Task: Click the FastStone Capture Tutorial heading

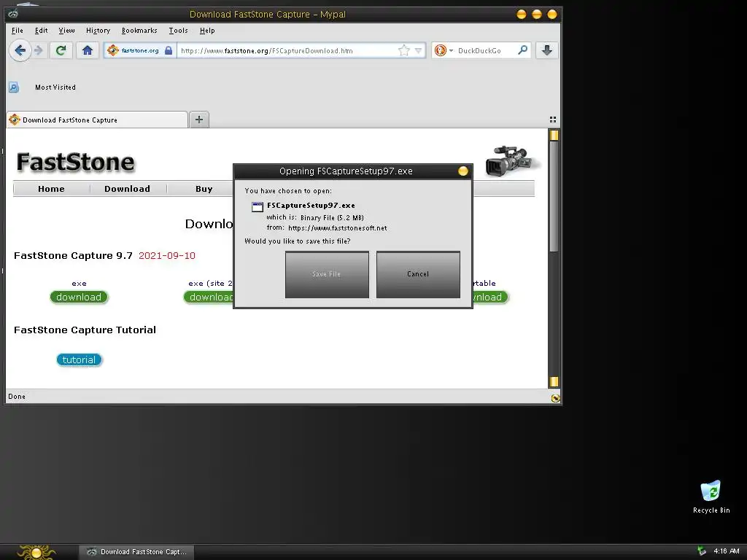Action: (85, 330)
